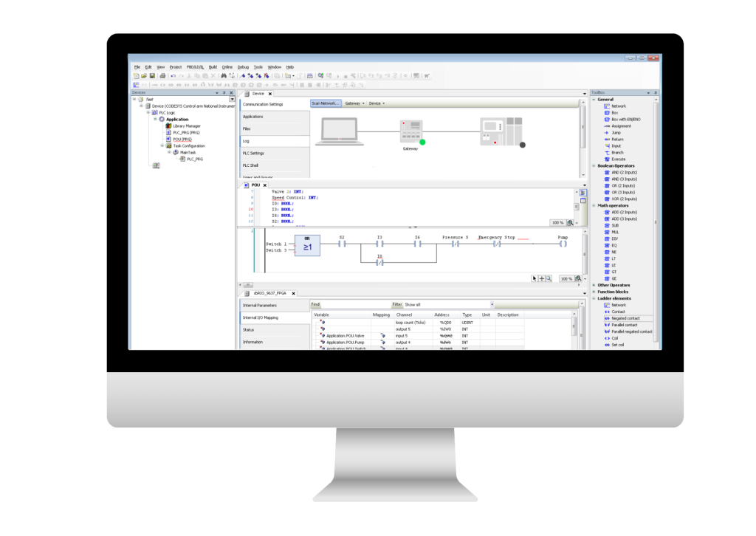756x536 pixels.
Task: Open the FBD/LD/IL menu
Action: pyautogui.click(x=195, y=67)
